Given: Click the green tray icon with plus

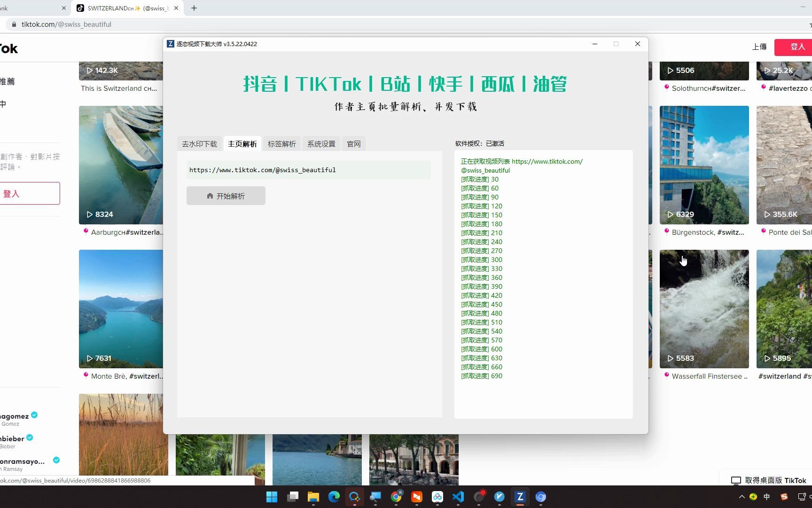Looking at the screenshot, I should point(753,497).
